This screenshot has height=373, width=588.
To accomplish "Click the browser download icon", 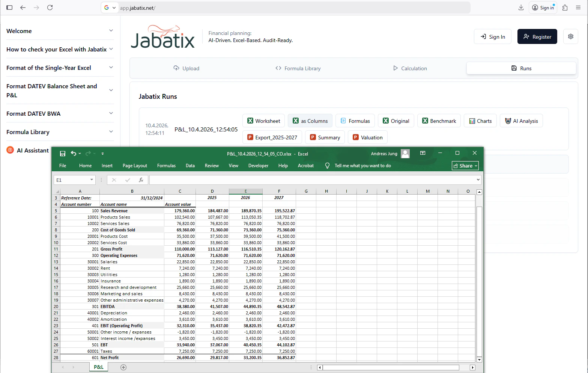I will [521, 8].
